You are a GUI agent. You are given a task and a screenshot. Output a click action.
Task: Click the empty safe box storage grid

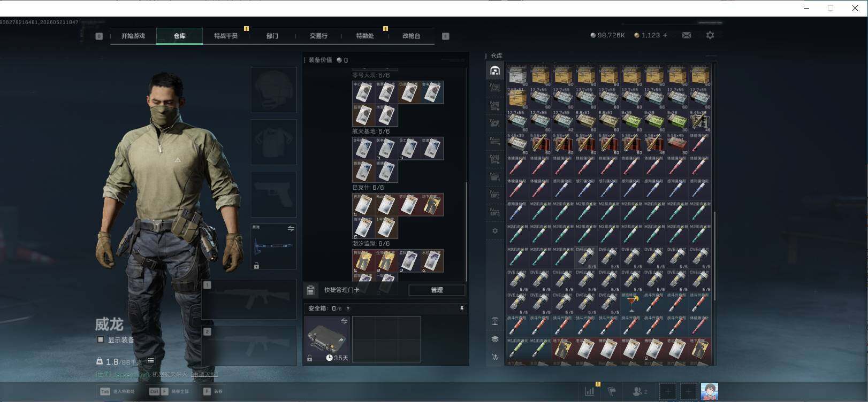[386, 339]
